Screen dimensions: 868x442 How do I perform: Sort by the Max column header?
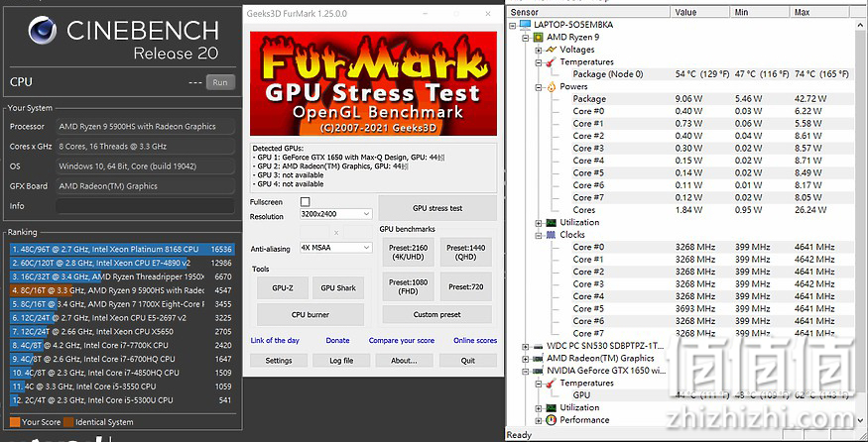pos(821,12)
